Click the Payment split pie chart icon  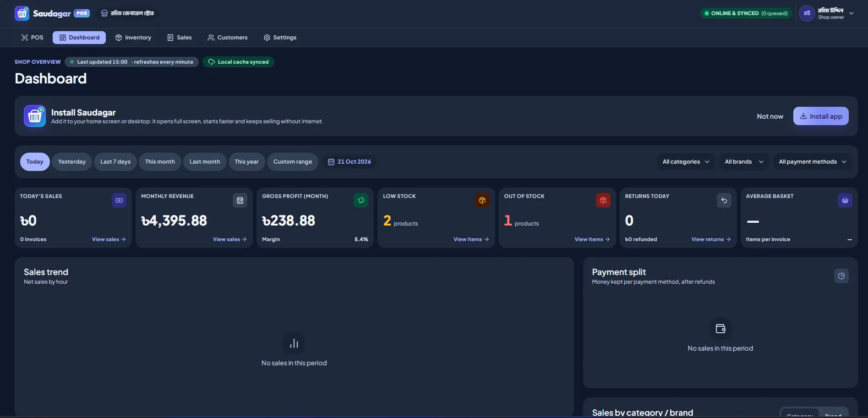coord(841,276)
